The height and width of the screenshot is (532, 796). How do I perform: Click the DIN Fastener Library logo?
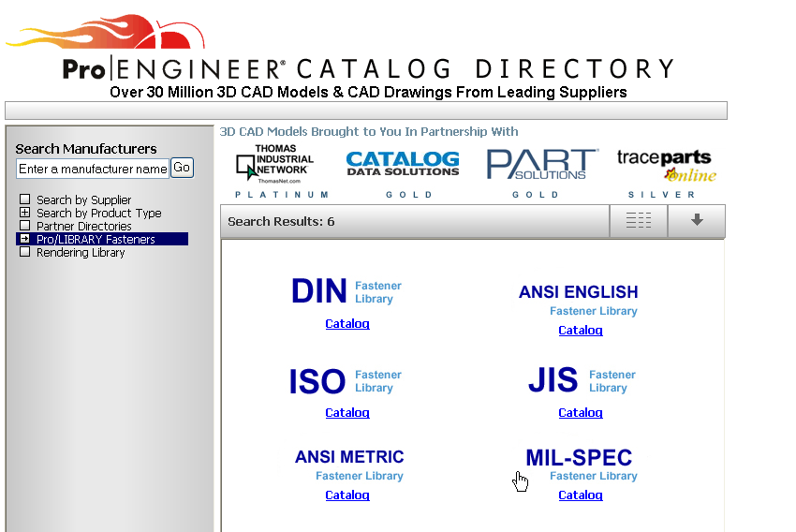(346, 291)
